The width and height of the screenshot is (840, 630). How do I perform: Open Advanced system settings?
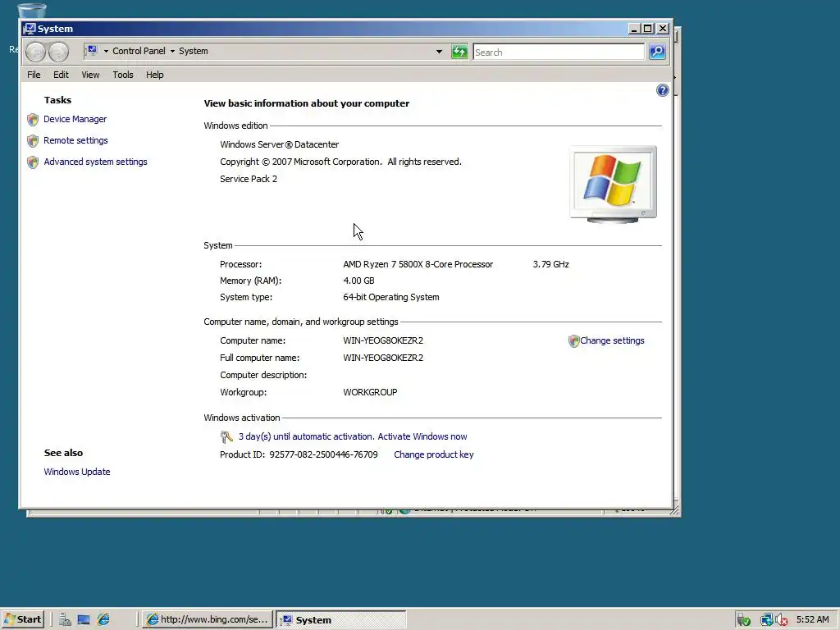(95, 162)
